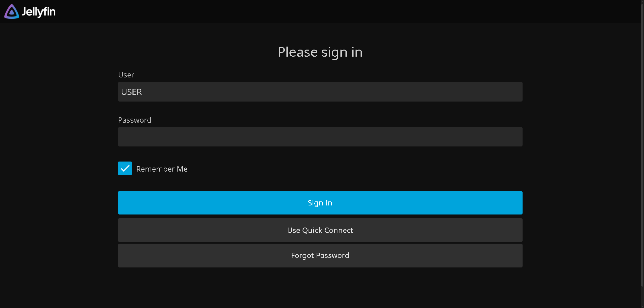
Task: Focus the User input field
Action: click(x=320, y=91)
